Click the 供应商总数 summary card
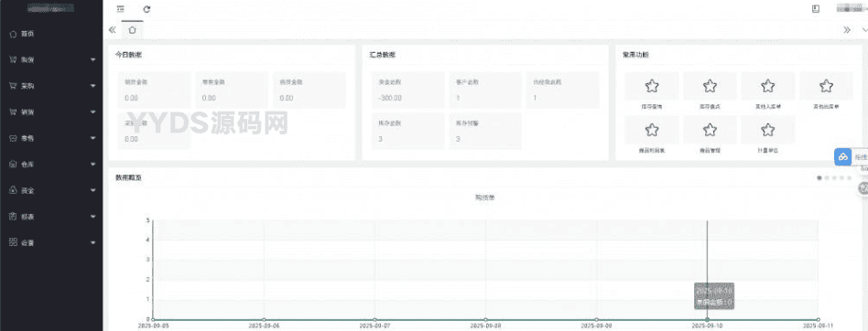The height and width of the screenshot is (331, 868). [562, 90]
